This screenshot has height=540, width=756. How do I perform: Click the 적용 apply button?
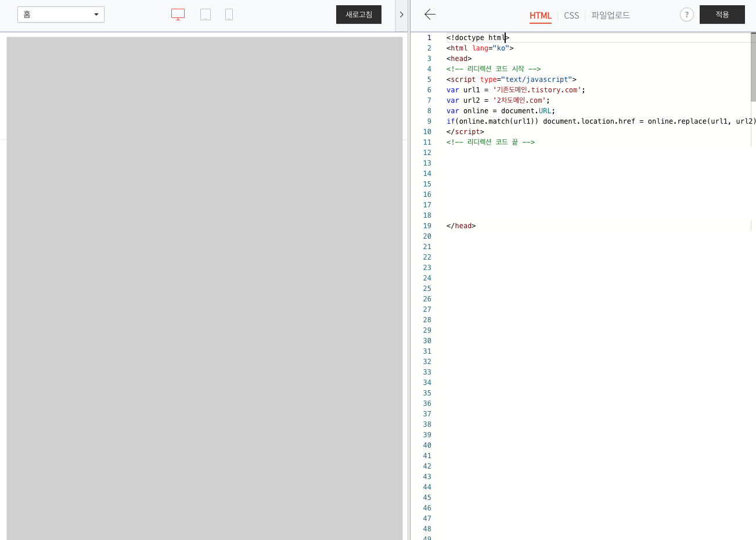722,15
